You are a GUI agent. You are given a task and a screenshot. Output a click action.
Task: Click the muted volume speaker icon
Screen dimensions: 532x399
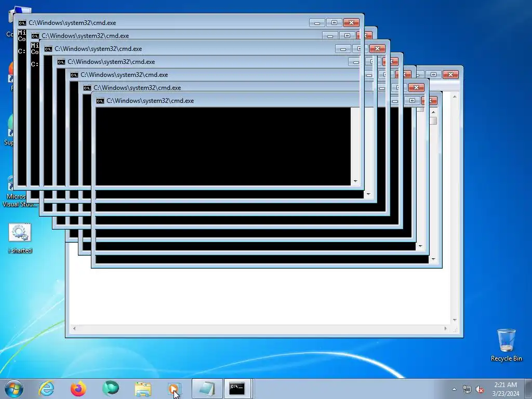pos(480,389)
